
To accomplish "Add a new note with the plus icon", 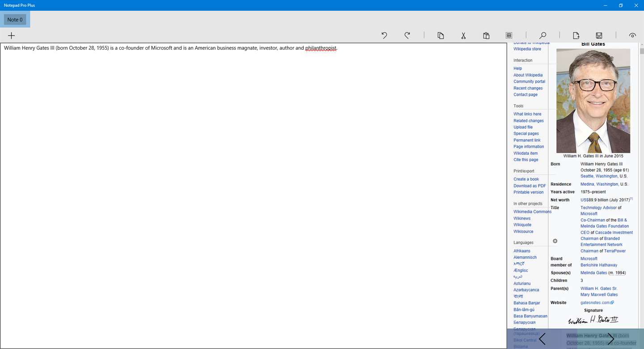I will (x=12, y=35).
